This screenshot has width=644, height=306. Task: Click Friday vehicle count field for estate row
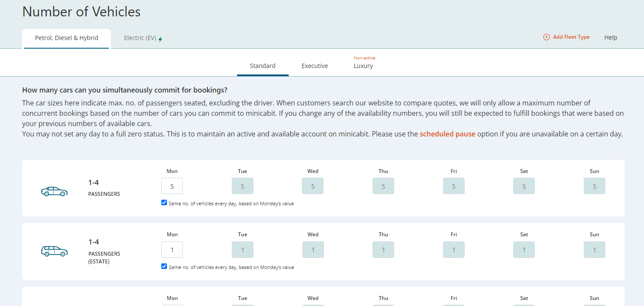coord(454,250)
